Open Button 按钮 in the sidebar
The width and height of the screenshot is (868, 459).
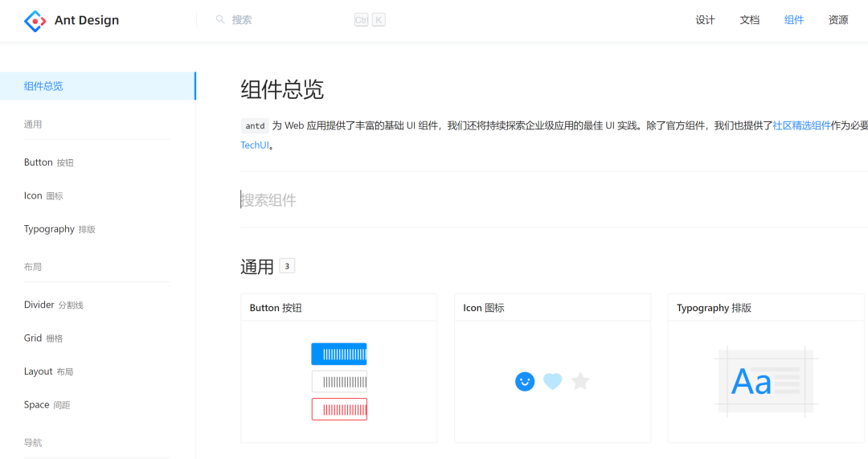[48, 162]
